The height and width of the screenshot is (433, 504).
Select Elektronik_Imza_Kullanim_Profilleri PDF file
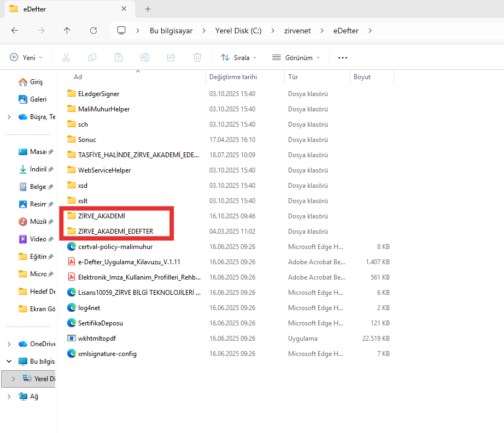coord(134,277)
